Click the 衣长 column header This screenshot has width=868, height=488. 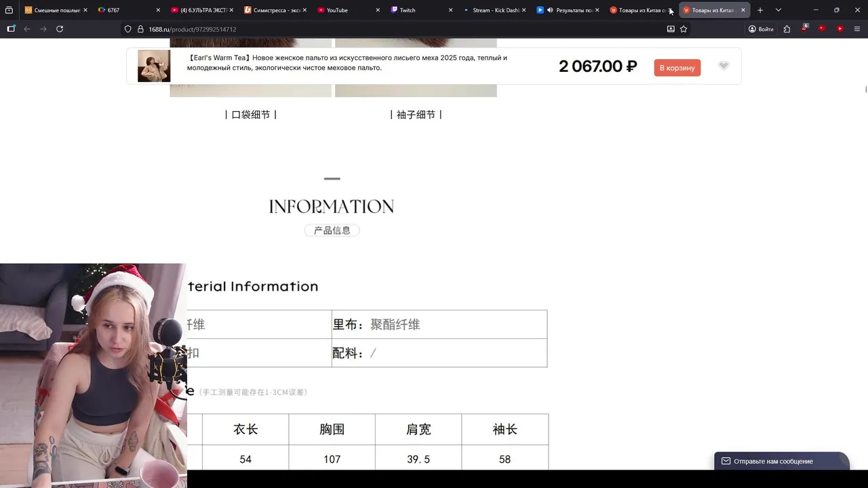[x=245, y=429]
